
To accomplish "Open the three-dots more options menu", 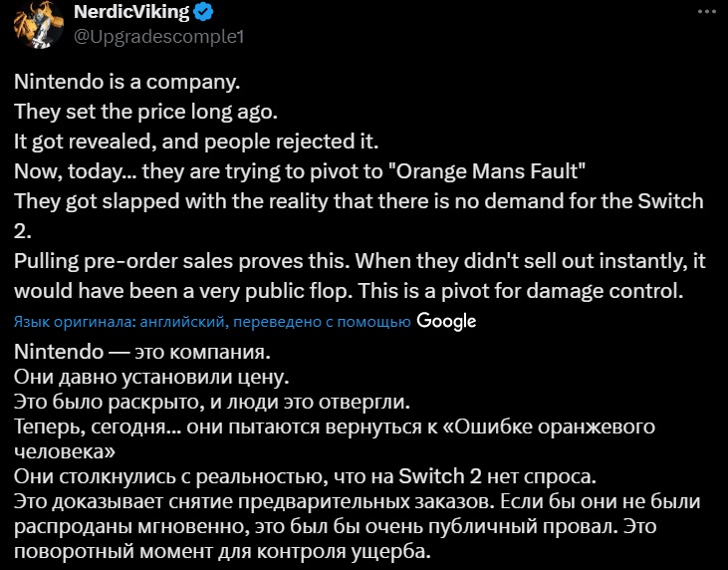I will (707, 12).
